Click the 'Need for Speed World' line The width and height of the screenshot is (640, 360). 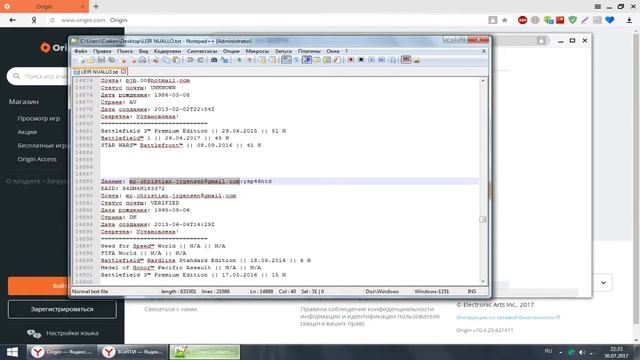tap(163, 246)
